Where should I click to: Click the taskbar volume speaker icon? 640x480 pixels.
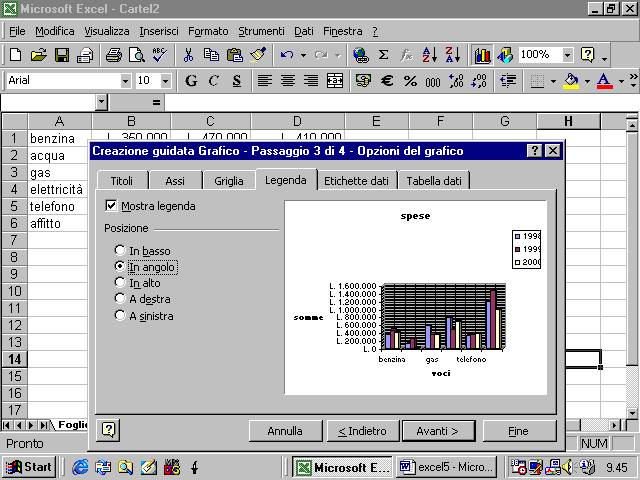point(567,467)
